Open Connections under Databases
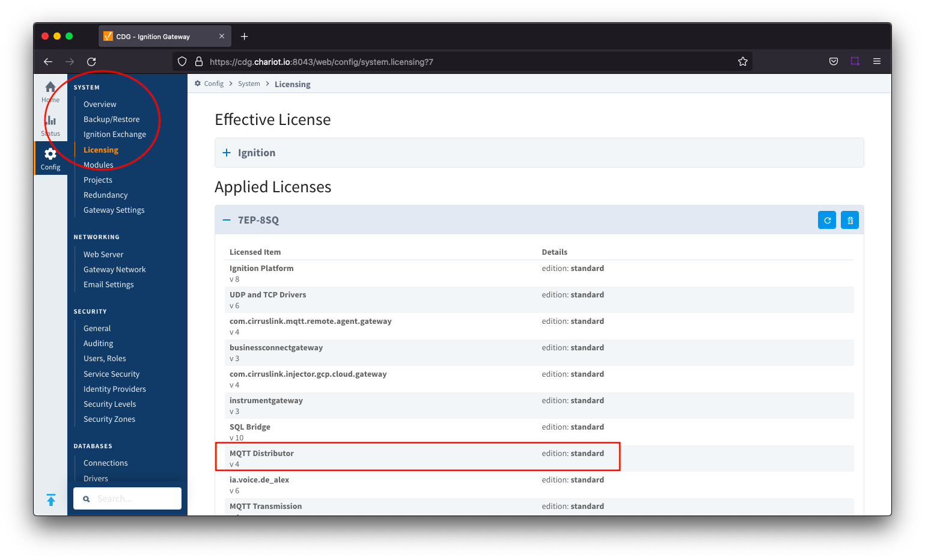 [106, 463]
